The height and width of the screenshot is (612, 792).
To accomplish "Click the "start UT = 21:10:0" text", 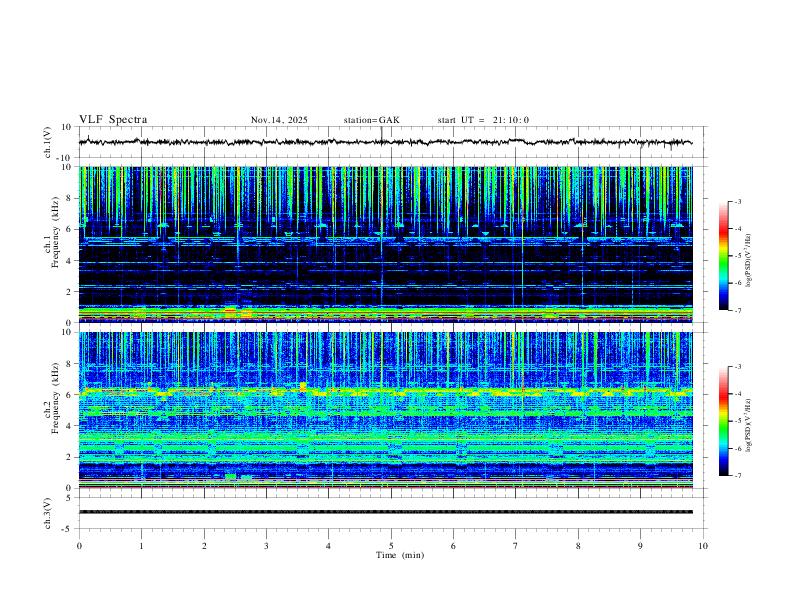I will (x=483, y=120).
